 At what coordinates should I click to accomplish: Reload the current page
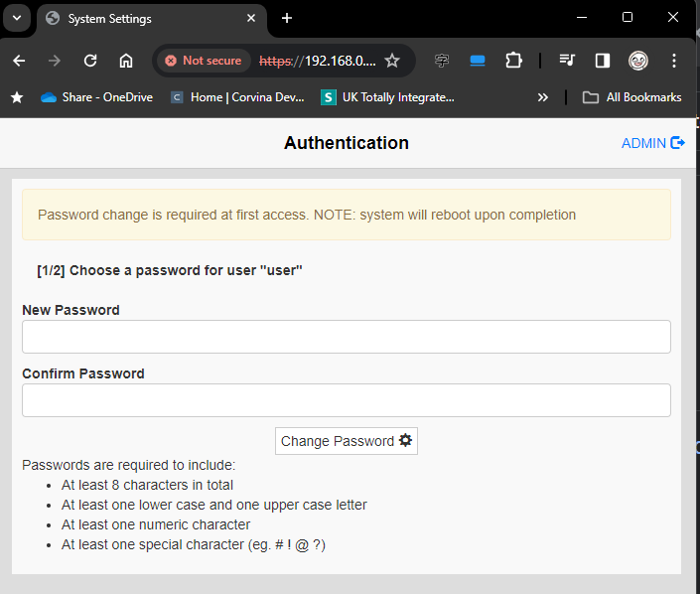pyautogui.click(x=90, y=61)
